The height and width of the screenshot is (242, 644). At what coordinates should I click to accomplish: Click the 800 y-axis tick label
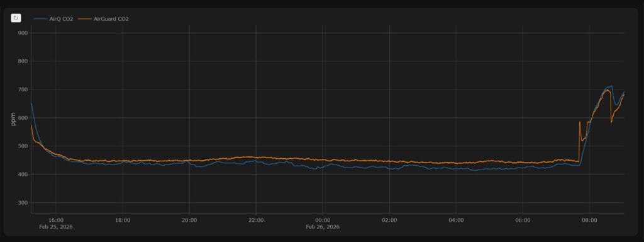click(23, 61)
